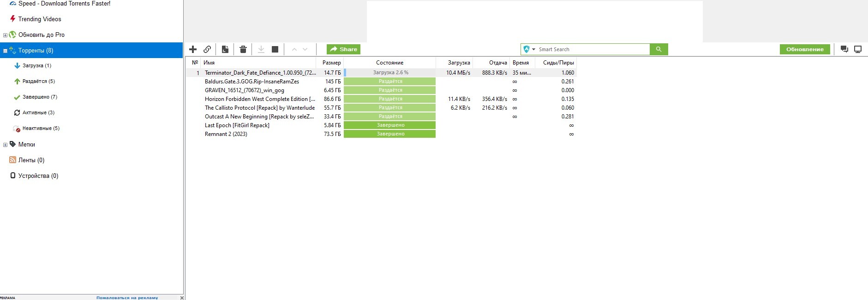Select the Baldurs.Gate.3.GOG.Rip-InsaneRamZes torrent
Image resolution: width=868 pixels, height=300 pixels.
[x=252, y=82]
